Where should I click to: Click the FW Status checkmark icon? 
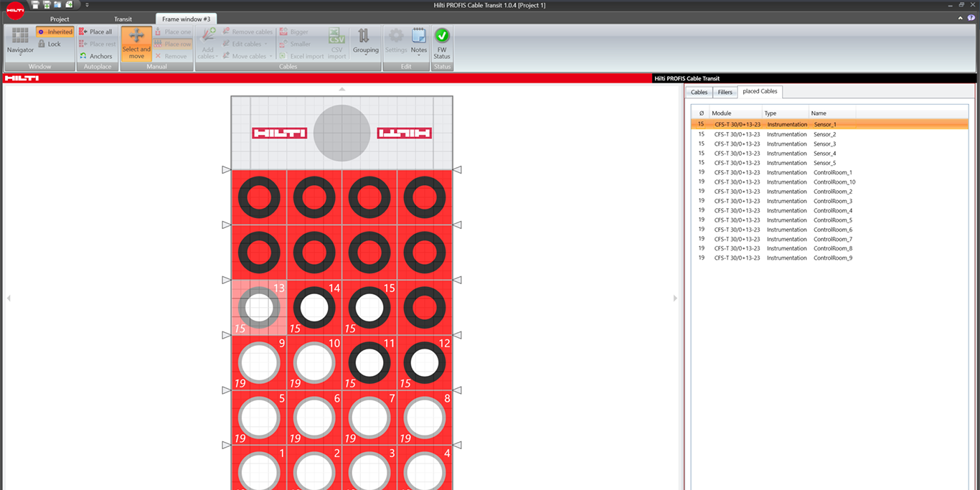(442, 36)
